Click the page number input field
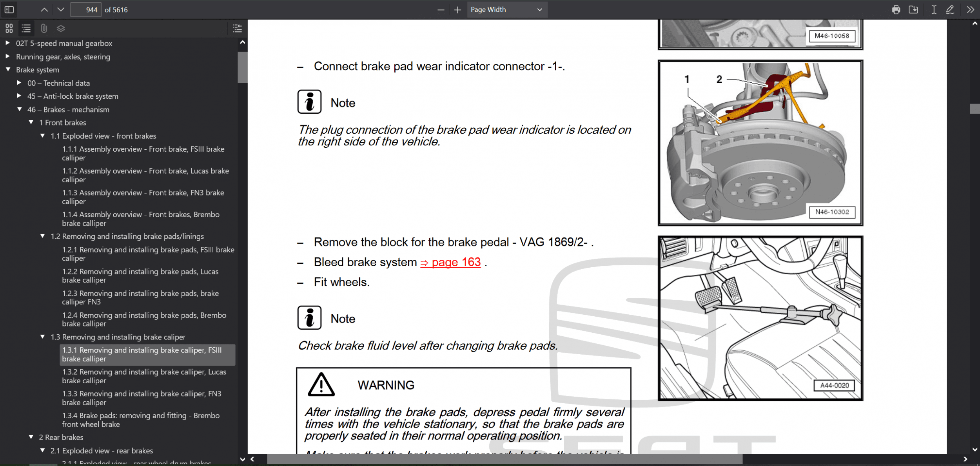The image size is (980, 466). pos(85,9)
